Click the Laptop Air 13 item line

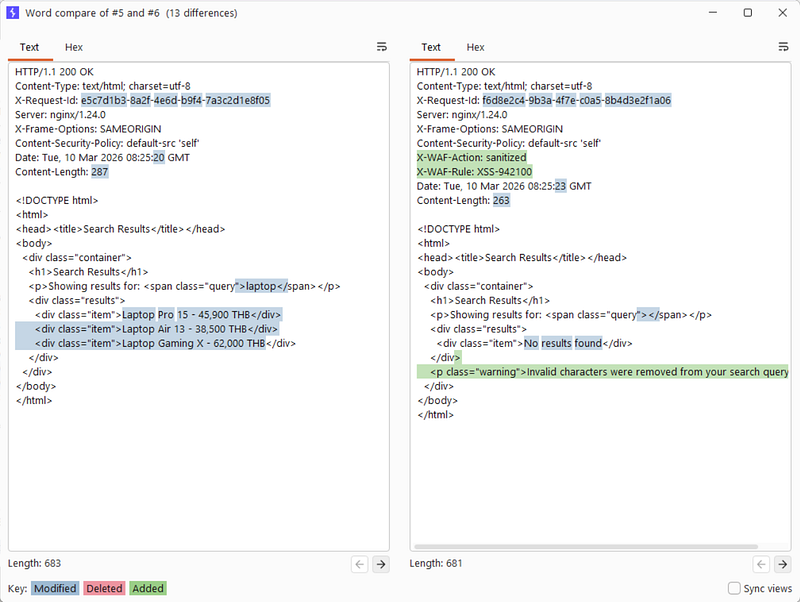156,329
